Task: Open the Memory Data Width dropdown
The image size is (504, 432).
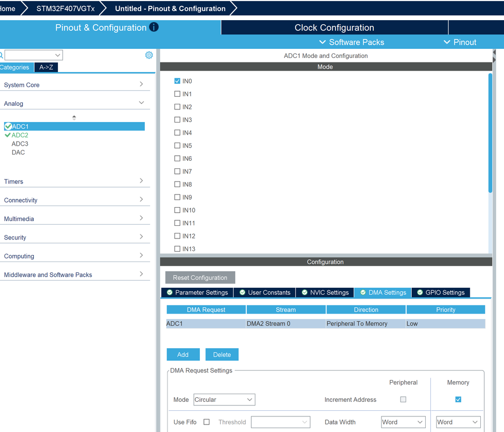Action: [x=458, y=422]
